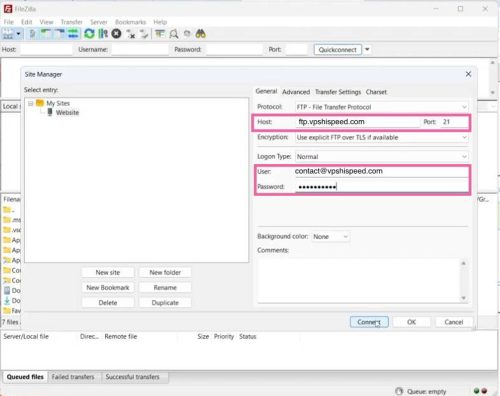Open the Site Manager toolbar icon
The image size is (500, 396).
click(8, 34)
